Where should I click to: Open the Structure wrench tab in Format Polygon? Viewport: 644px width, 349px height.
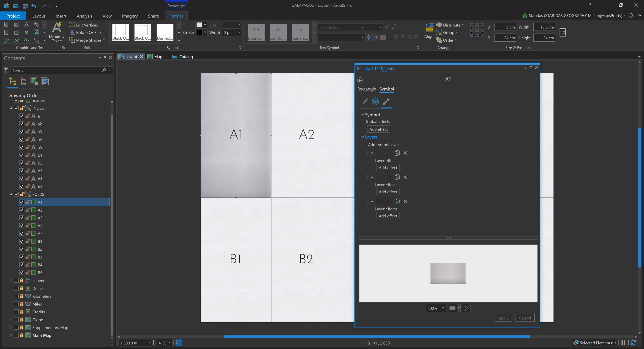click(x=387, y=102)
